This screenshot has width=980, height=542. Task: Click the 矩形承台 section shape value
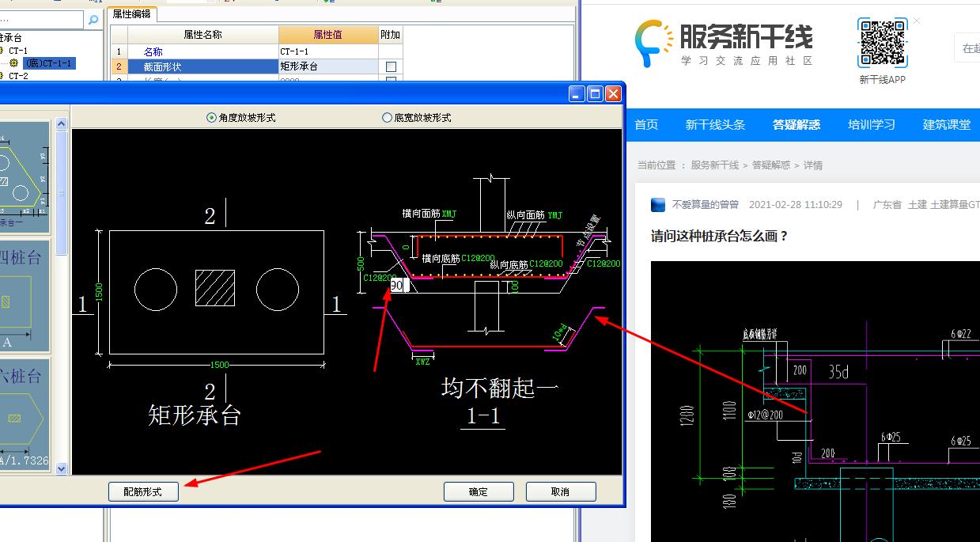pyautogui.click(x=328, y=66)
